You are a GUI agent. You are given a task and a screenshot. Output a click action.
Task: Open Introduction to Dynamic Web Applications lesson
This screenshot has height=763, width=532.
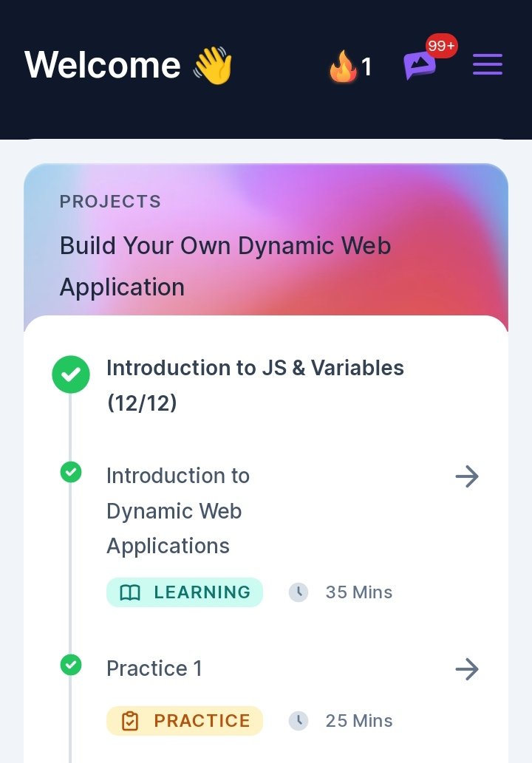(x=178, y=510)
